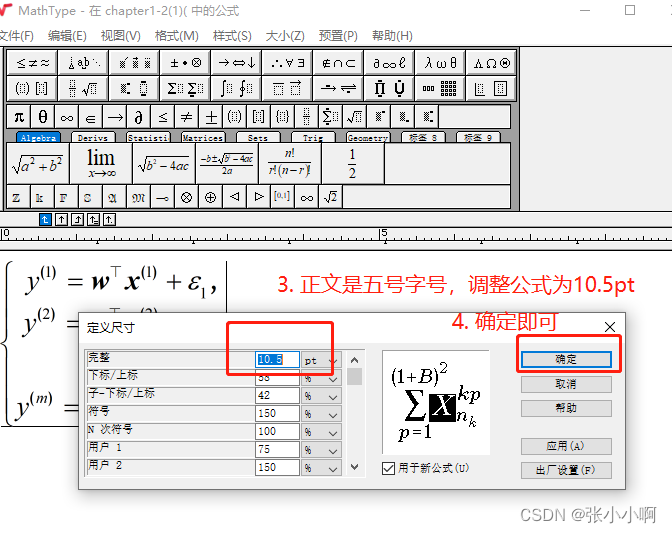The width and height of the screenshot is (672, 533).
Task: Open the underbar and overbar templates palette
Action: pyautogui.click(x=287, y=88)
